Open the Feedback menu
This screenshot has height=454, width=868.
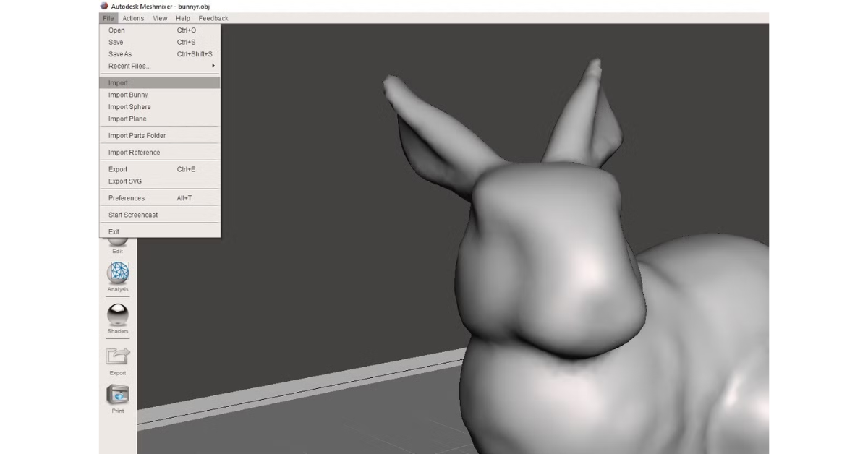(213, 18)
